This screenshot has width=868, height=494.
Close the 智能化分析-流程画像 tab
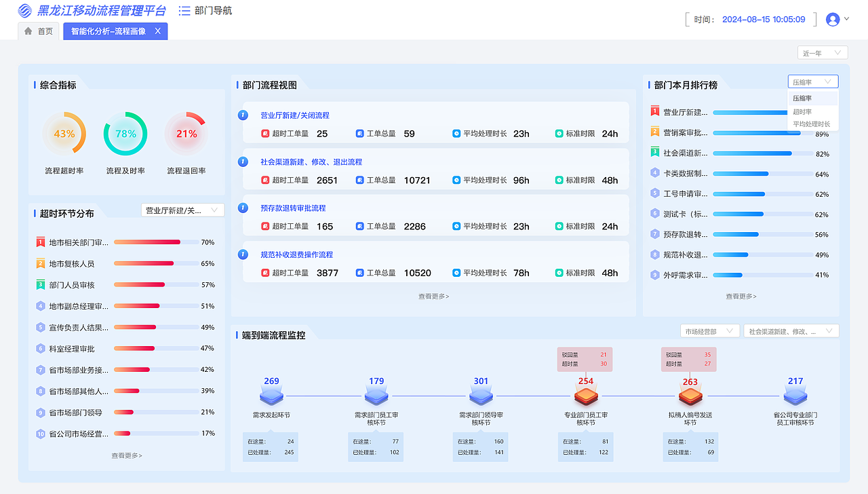click(158, 31)
